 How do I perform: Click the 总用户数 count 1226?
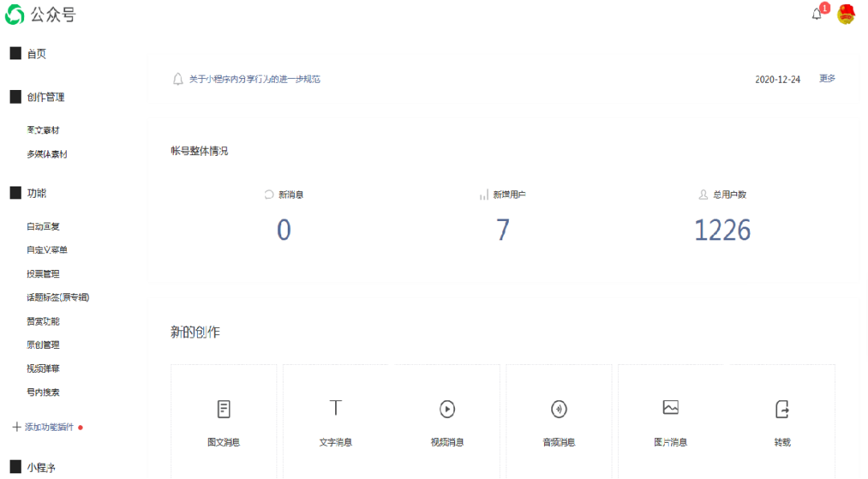[x=722, y=231]
